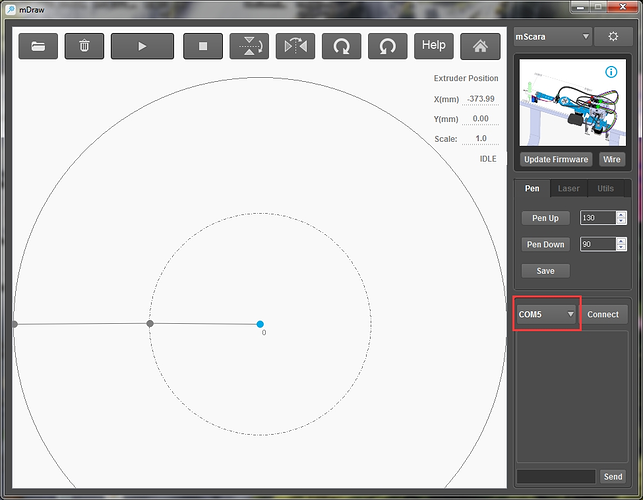
Task: Send the robot to home position
Action: point(480,46)
